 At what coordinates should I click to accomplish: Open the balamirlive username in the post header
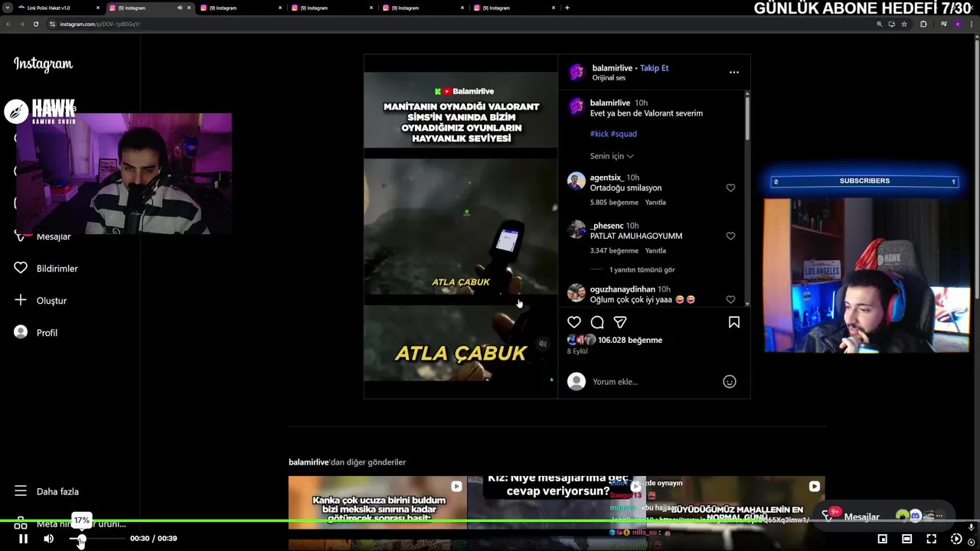pos(612,67)
